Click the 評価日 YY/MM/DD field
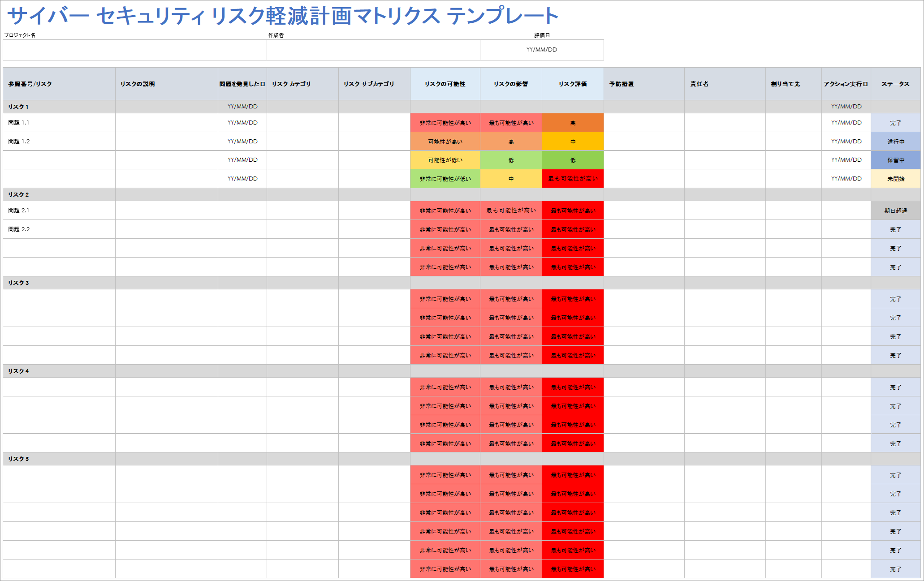This screenshot has height=581, width=924. click(542, 50)
